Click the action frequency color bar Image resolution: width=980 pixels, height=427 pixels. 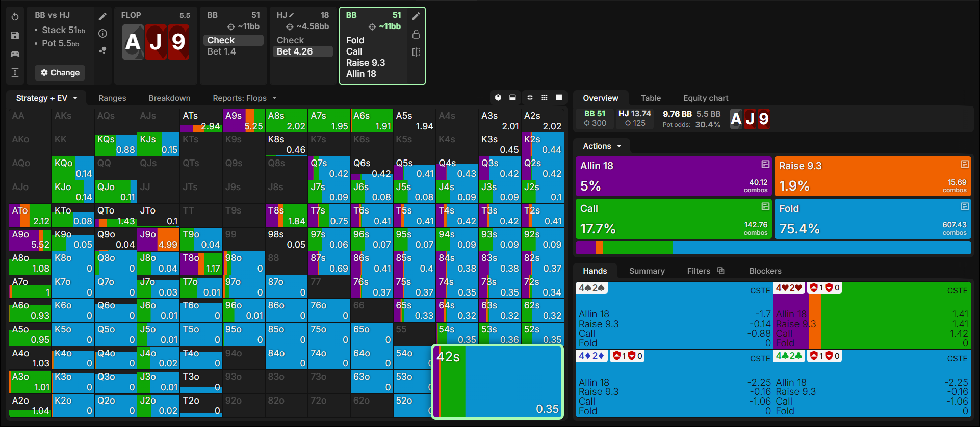point(773,248)
